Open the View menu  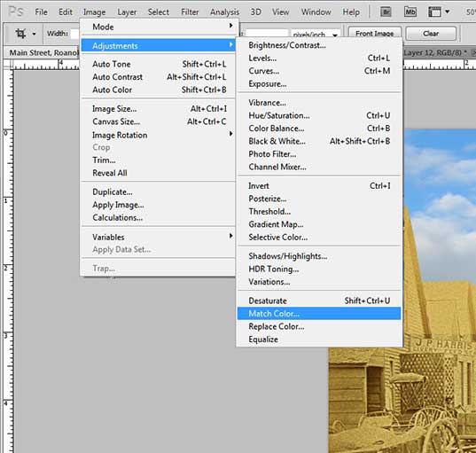(x=280, y=12)
